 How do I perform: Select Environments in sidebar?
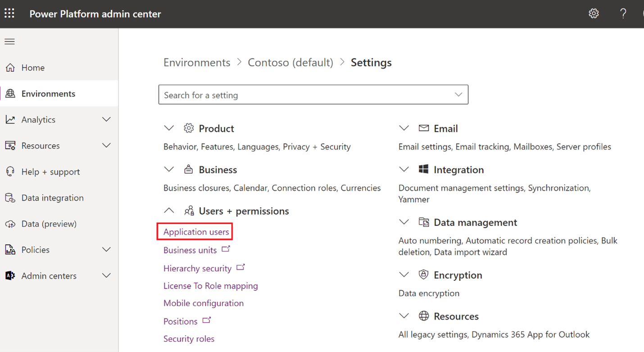coord(59,94)
